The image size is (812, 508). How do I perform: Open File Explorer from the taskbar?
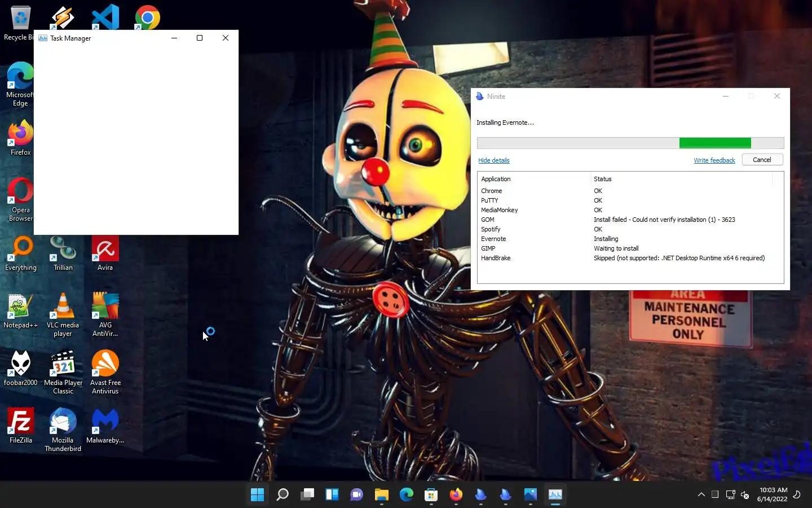coord(381,494)
